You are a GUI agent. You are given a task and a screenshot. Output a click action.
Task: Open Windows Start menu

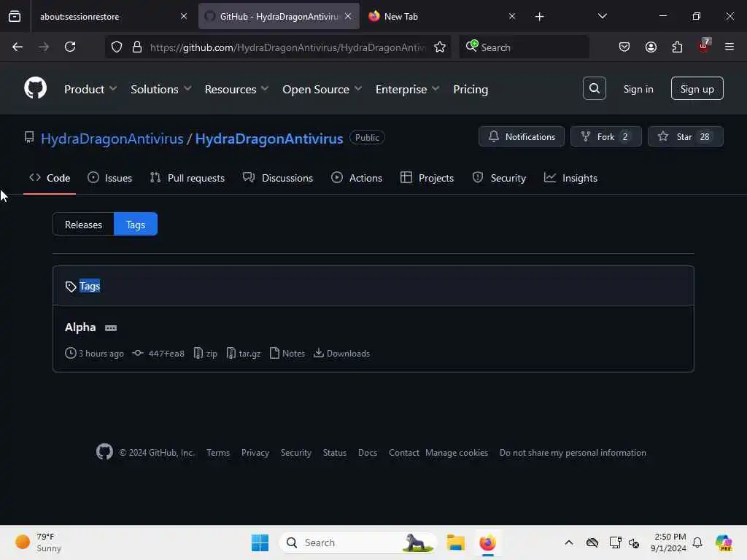tap(260, 542)
